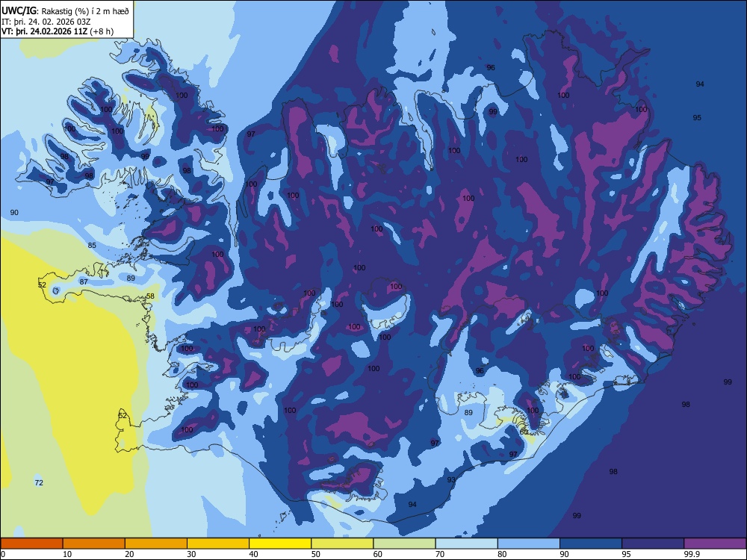
Task: Click the '80' legend tick label
Action: [502, 554]
